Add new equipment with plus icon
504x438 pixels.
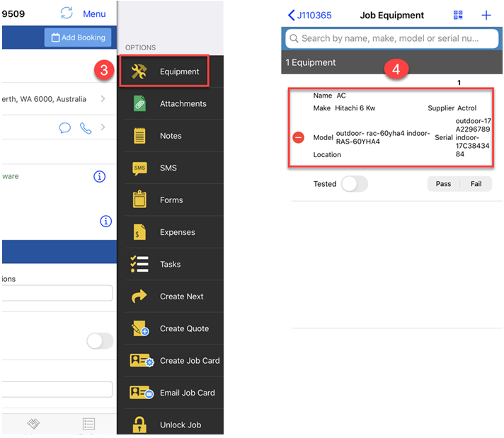click(x=486, y=15)
